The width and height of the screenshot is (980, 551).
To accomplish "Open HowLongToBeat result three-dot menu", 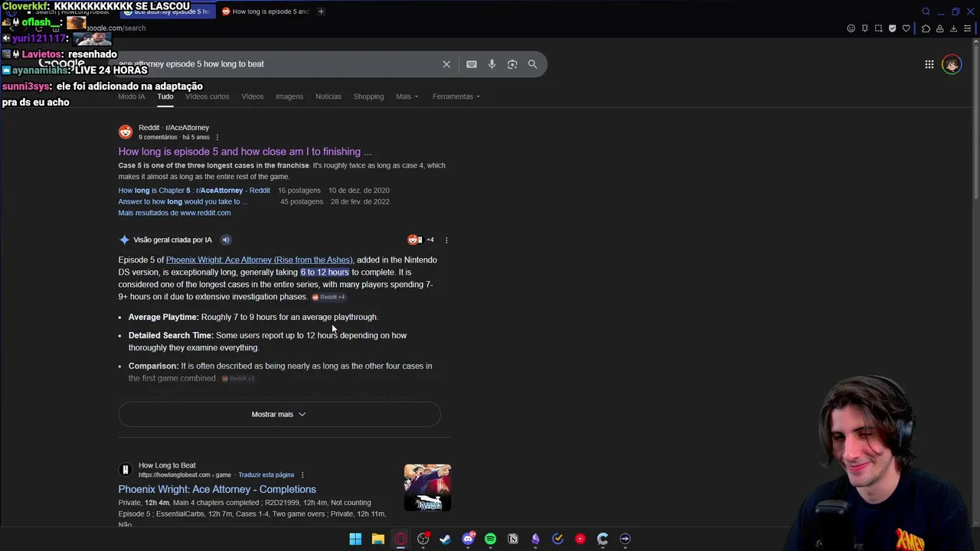I will pos(302,474).
